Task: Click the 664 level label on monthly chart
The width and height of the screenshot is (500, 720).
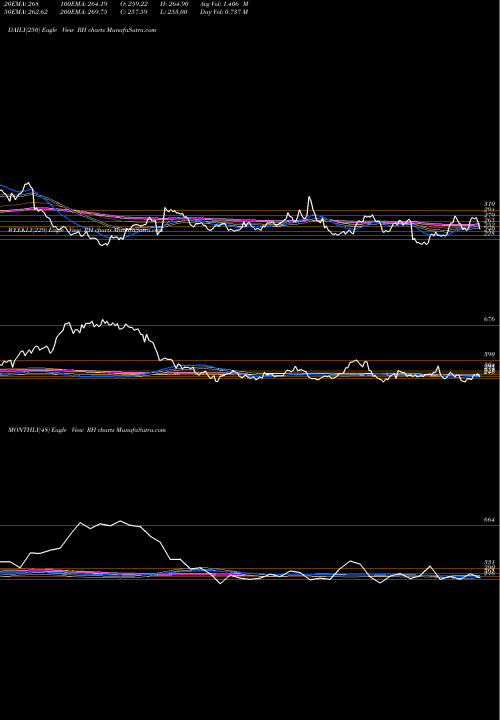Action: 490,520
